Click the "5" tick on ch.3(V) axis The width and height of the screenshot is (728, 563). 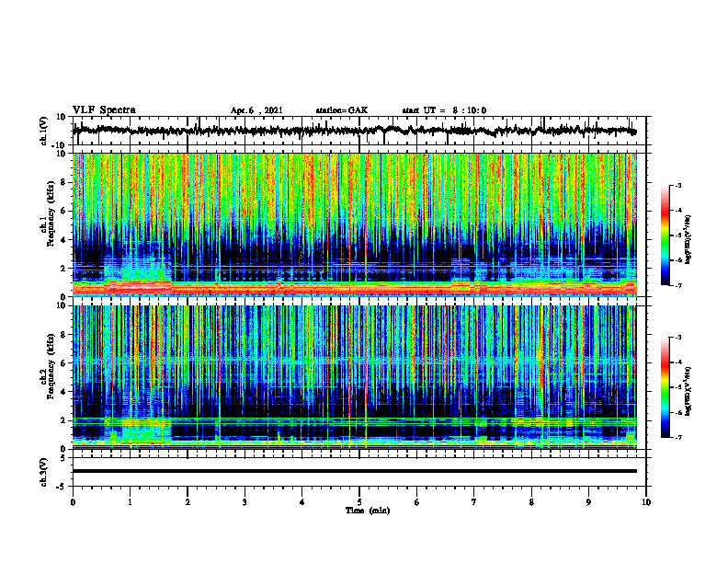63,458
